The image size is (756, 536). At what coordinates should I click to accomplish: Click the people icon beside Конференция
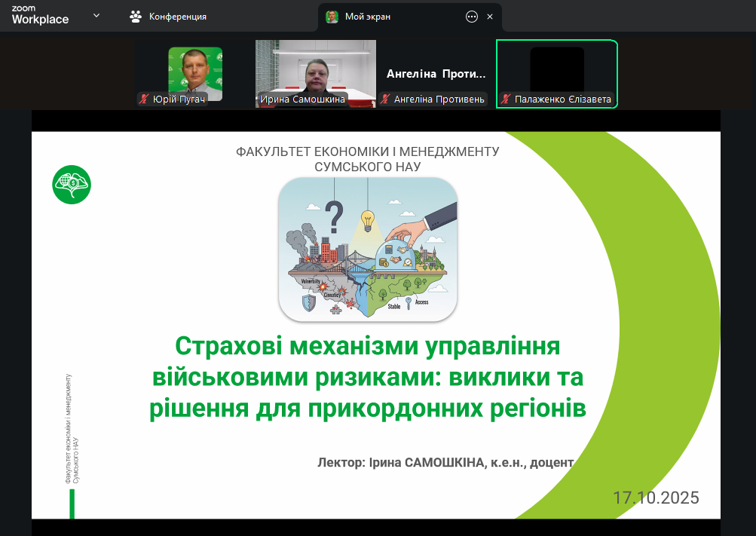pyautogui.click(x=136, y=16)
